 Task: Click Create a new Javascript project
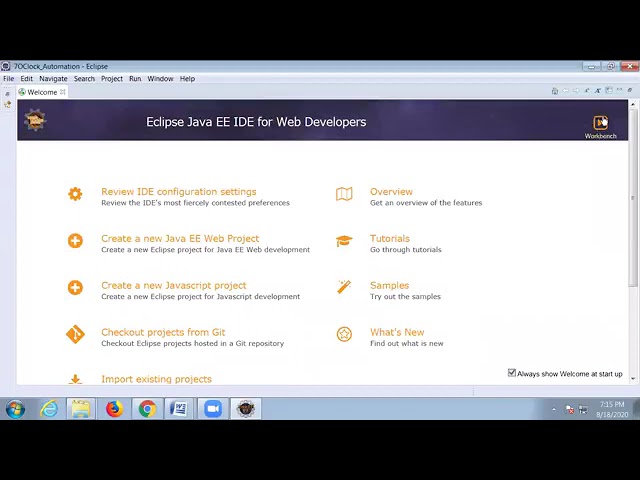pyautogui.click(x=174, y=285)
